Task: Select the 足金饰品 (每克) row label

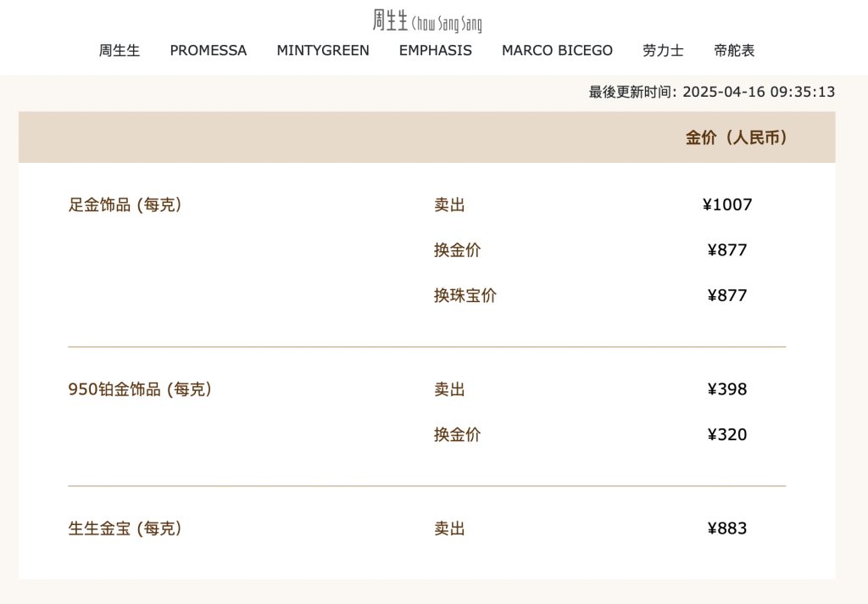Action: point(125,204)
